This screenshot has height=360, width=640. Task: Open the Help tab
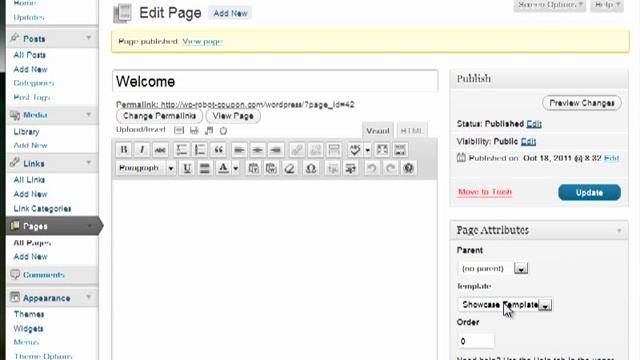coord(607,5)
